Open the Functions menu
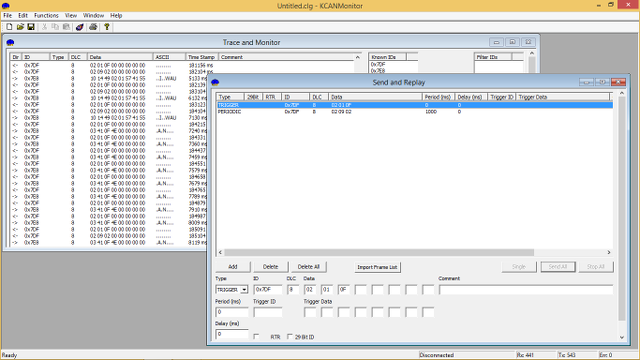 pos(46,16)
